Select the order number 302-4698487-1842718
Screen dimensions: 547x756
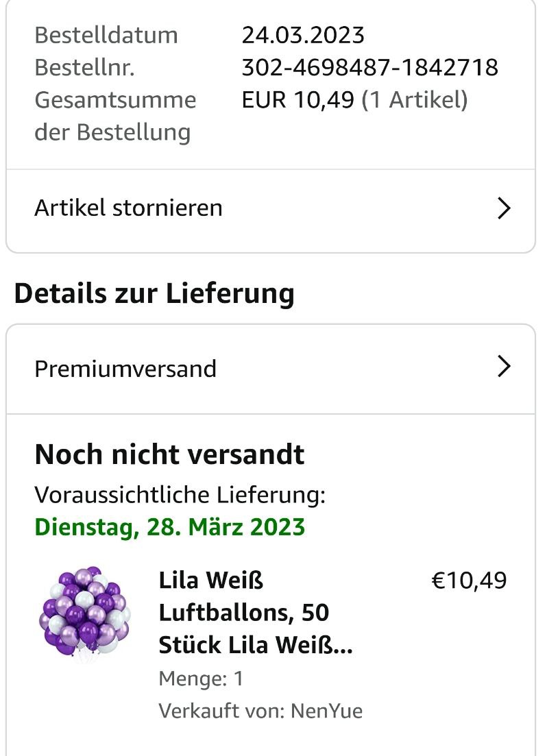[x=369, y=68]
